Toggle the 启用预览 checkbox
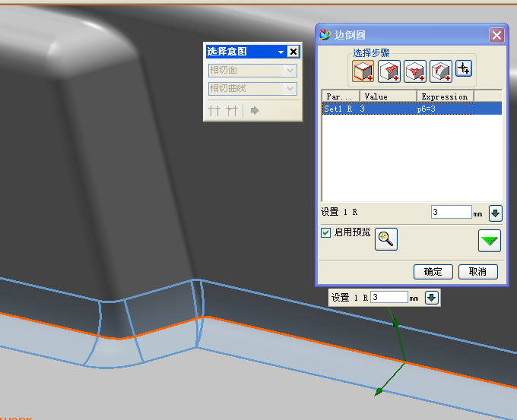The height and width of the screenshot is (420, 517). click(x=325, y=232)
